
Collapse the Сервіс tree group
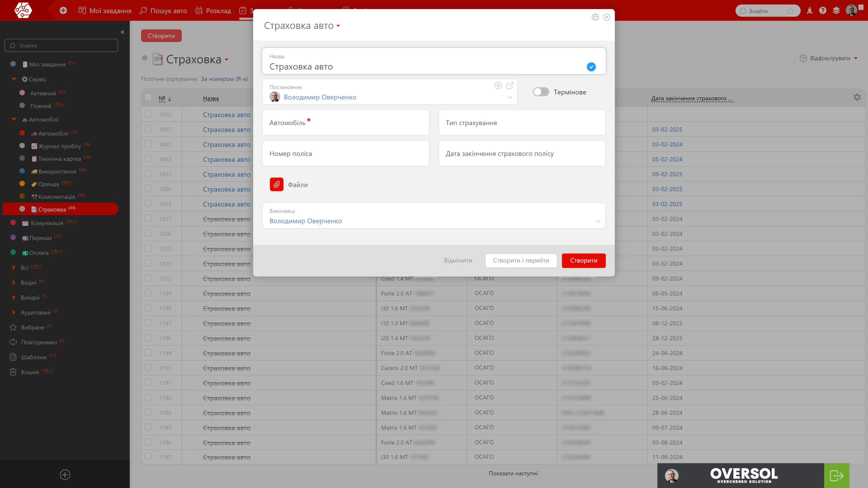pyautogui.click(x=14, y=79)
